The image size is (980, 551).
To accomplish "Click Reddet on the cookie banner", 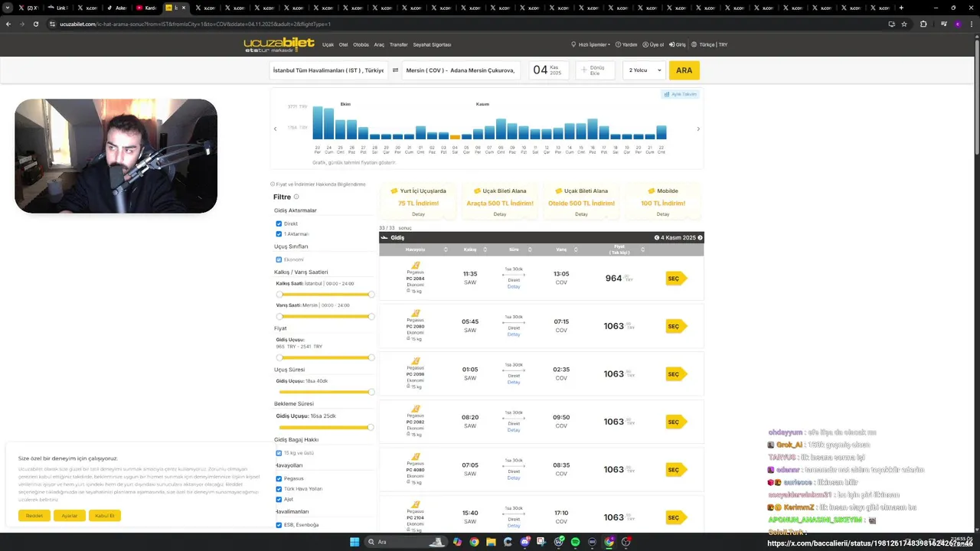I will [x=34, y=516].
